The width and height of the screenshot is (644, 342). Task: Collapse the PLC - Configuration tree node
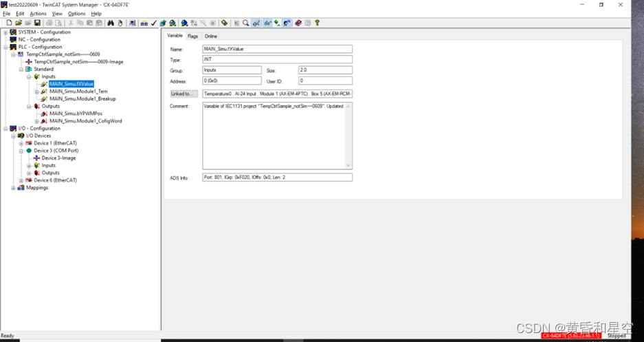click(x=5, y=47)
